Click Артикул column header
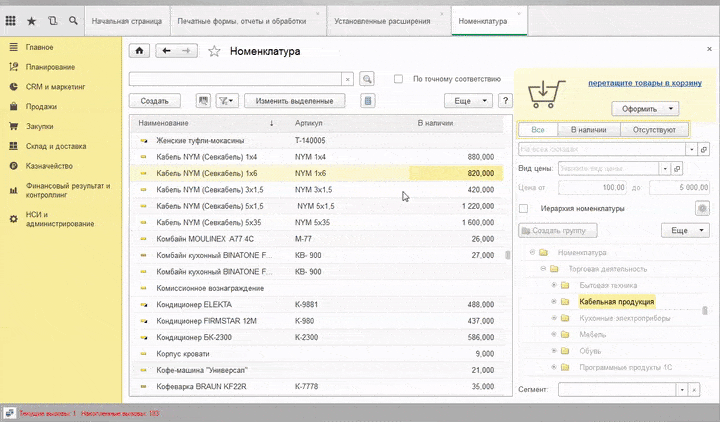Screen dimensions: 720x422 click(309, 123)
